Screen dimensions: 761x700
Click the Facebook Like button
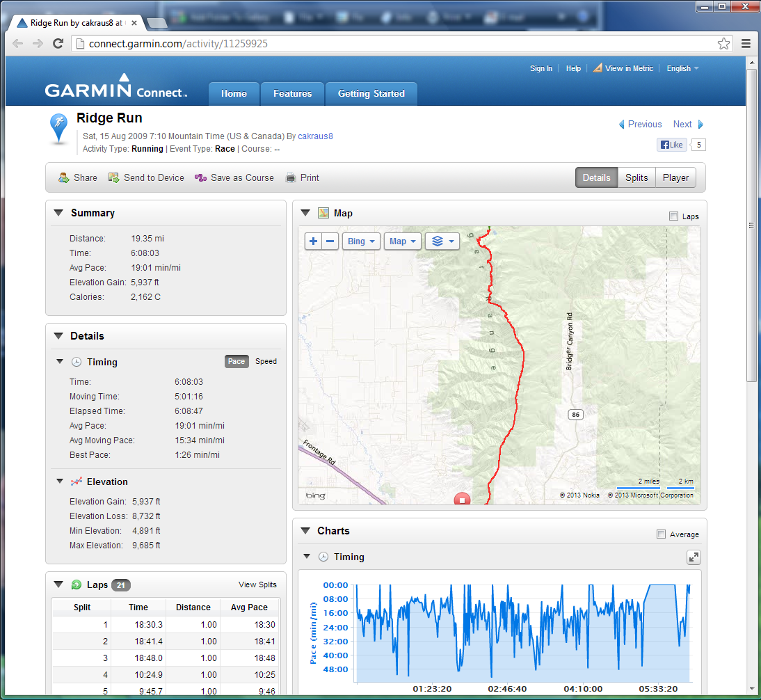point(672,145)
